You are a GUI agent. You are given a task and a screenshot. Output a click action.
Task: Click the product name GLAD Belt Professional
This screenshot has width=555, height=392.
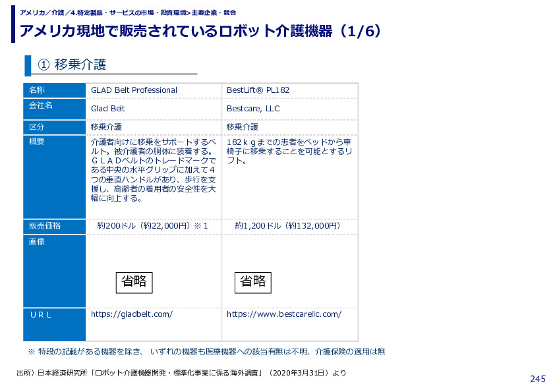click(134, 90)
